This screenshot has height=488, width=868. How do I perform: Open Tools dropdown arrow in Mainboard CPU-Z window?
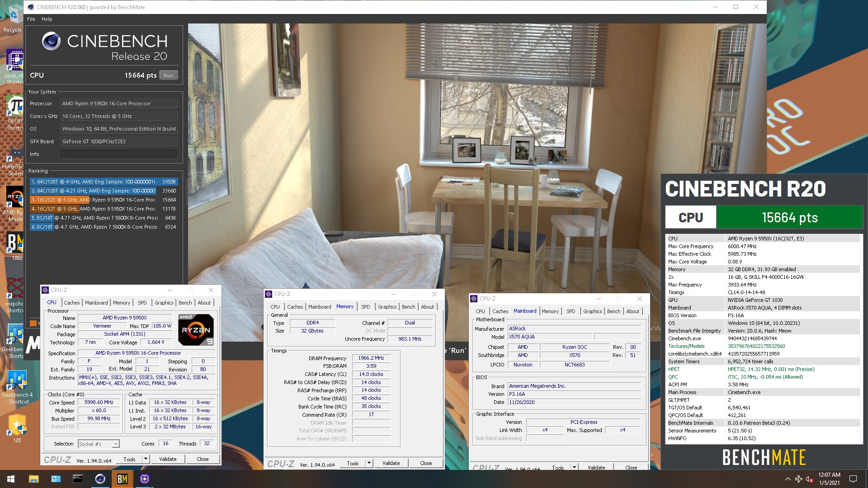[x=574, y=468]
